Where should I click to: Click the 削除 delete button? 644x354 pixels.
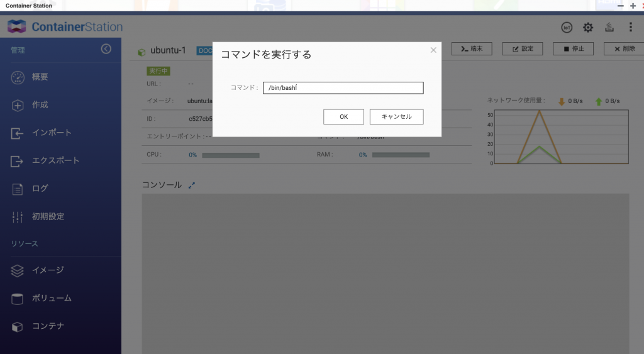pyautogui.click(x=624, y=49)
